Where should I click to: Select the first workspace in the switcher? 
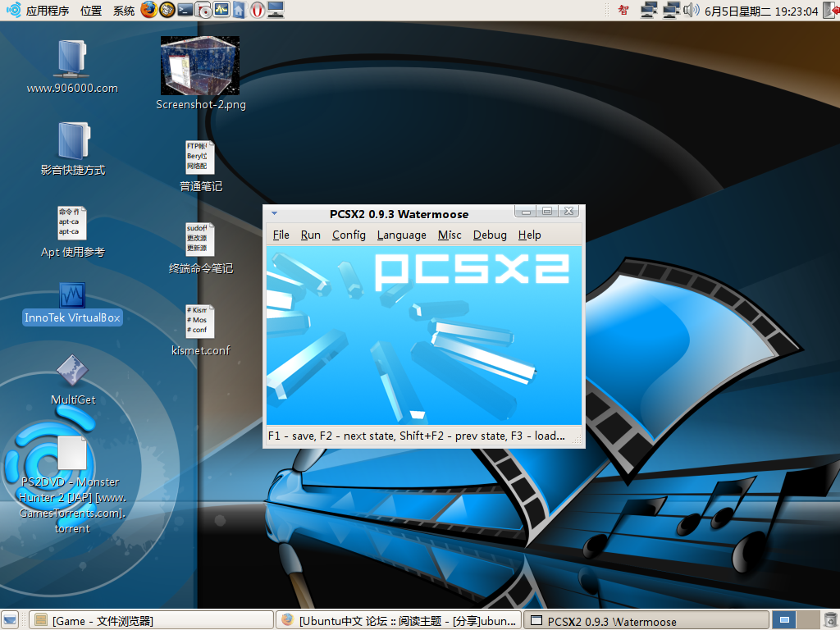pyautogui.click(x=784, y=620)
